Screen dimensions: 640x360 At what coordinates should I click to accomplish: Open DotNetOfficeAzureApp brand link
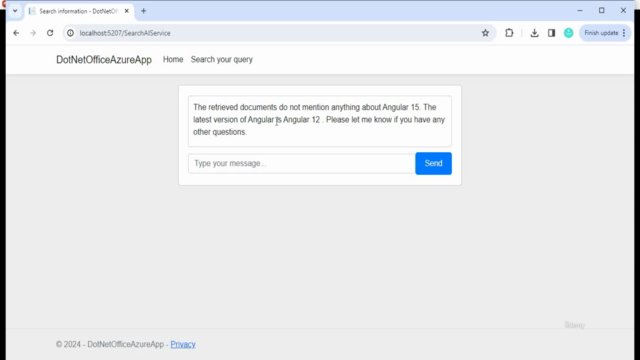click(x=104, y=60)
